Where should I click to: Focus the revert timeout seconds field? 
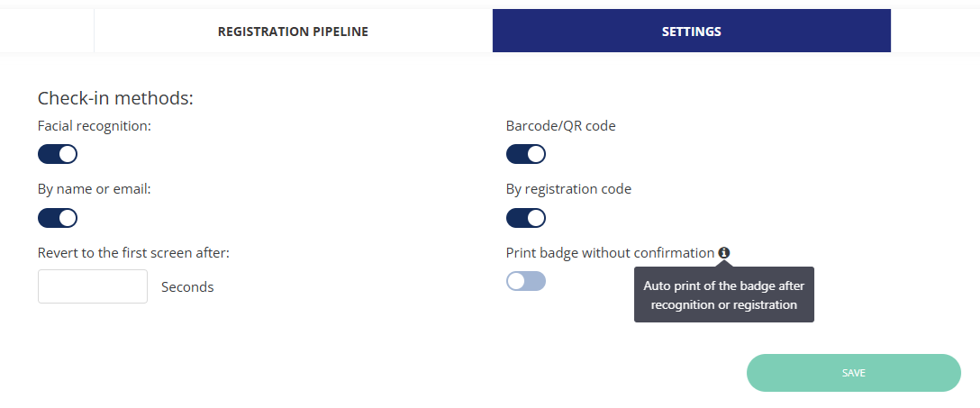click(93, 286)
